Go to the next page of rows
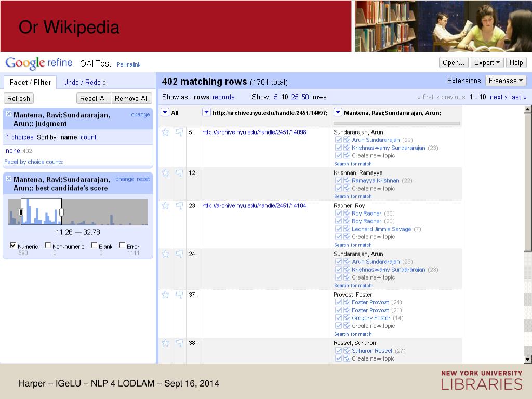Screen dimensions: 532x399 pos(498,97)
